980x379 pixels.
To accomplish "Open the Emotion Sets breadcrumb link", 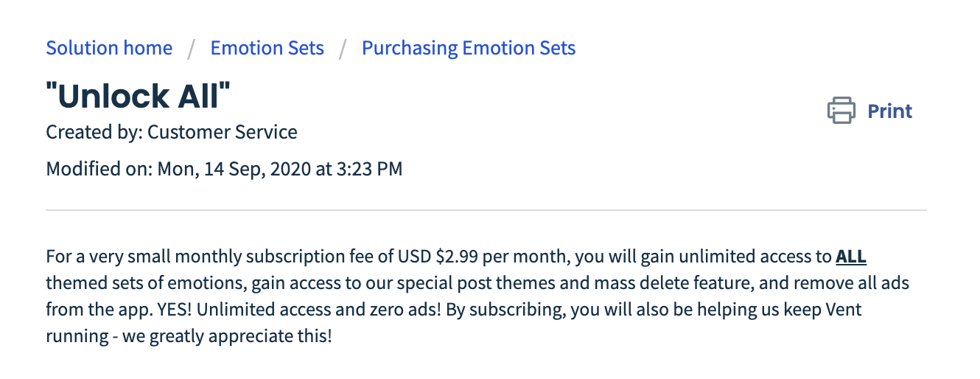I will (x=267, y=48).
